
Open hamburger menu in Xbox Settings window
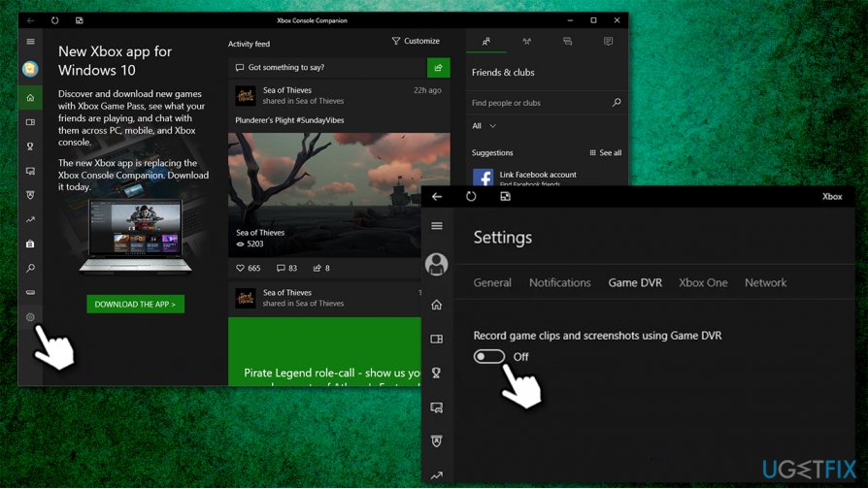tap(437, 226)
